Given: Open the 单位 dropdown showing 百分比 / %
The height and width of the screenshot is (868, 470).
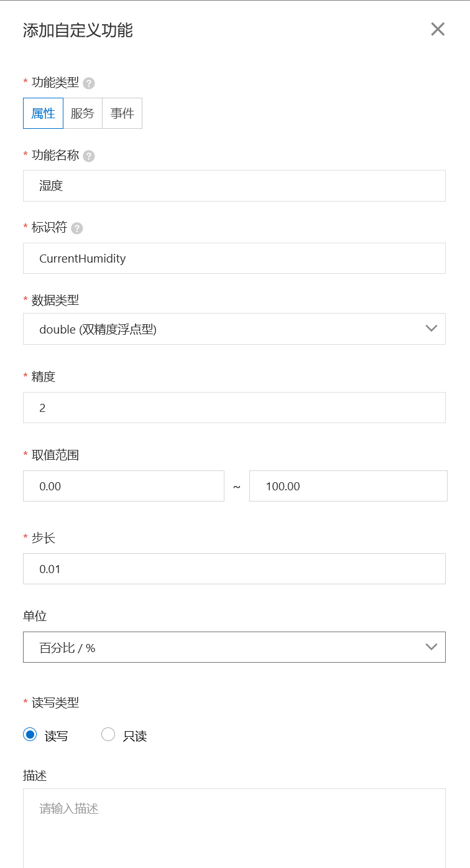Looking at the screenshot, I should tap(234, 646).
